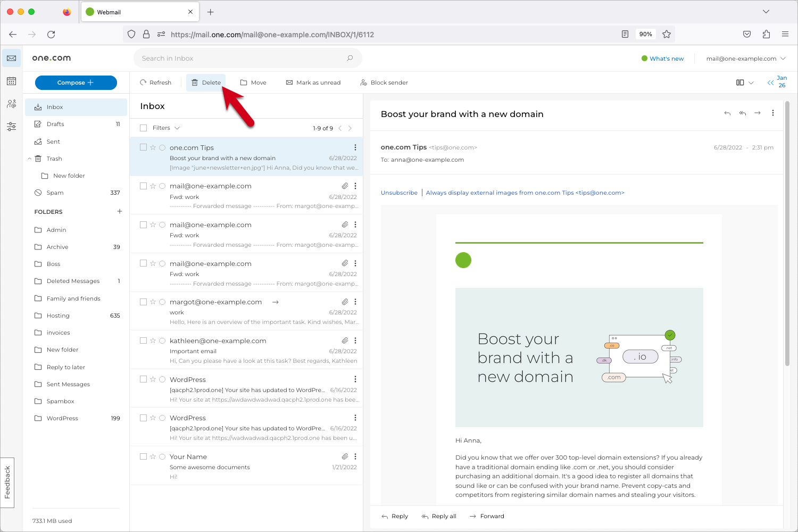The width and height of the screenshot is (798, 532).
Task: Click the Unsubscribe link
Action: pos(399,193)
